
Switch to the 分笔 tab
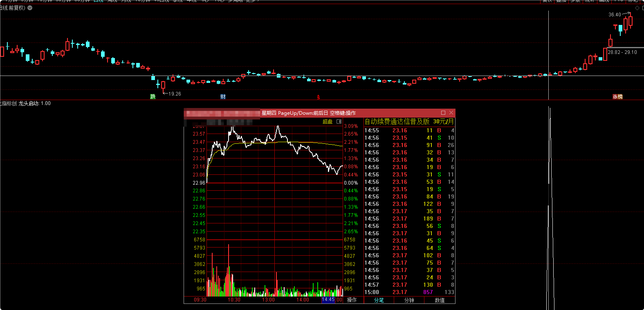coord(379,300)
